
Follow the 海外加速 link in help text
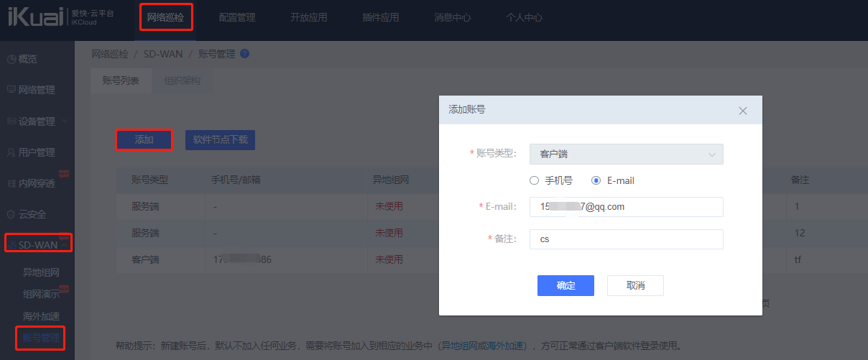click(506, 346)
